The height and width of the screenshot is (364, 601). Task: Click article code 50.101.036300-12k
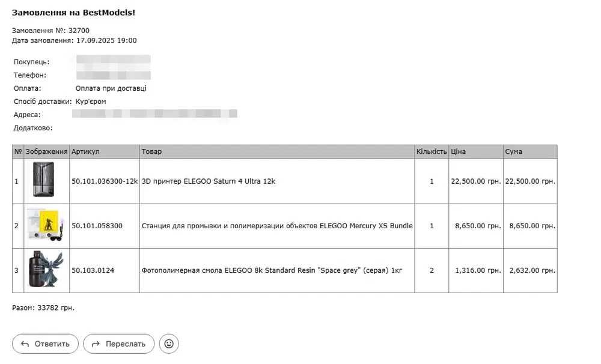[x=105, y=181]
